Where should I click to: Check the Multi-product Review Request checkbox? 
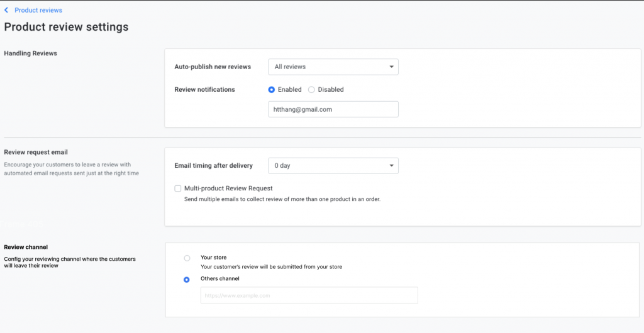pyautogui.click(x=178, y=188)
